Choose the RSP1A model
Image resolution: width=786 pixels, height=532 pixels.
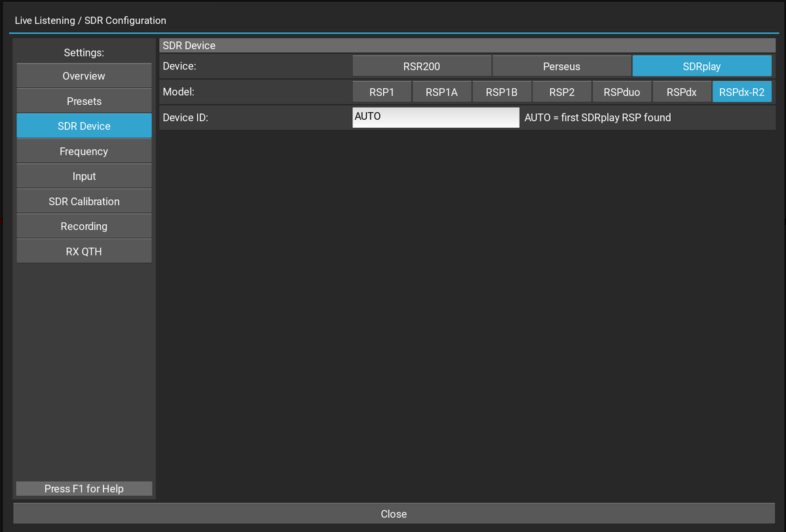click(x=441, y=92)
